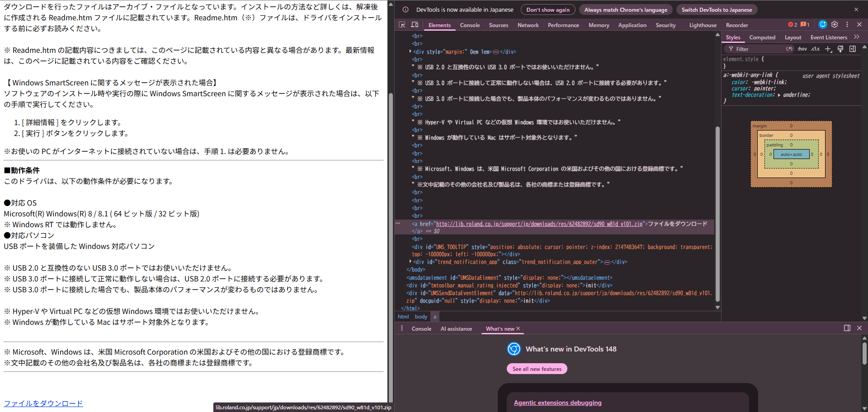Viewport: 868px width, 412px height.
Task: Dismiss the DevTools language notification bar
Action: click(856, 9)
